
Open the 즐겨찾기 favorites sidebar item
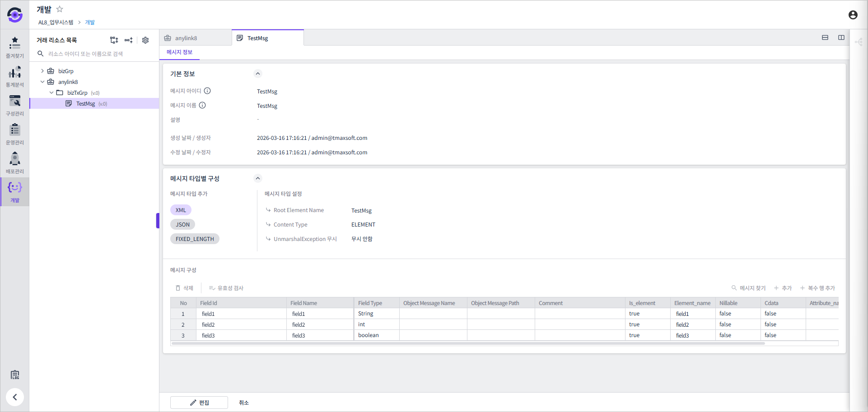(x=15, y=47)
